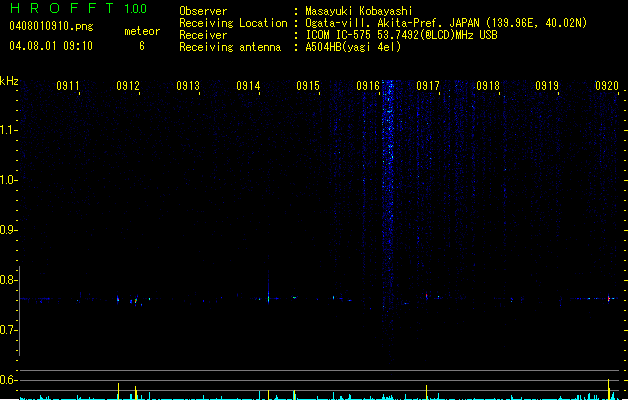This screenshot has height=400, width=629.
Task: Click the 0917 time axis marker
Action: [x=428, y=85]
